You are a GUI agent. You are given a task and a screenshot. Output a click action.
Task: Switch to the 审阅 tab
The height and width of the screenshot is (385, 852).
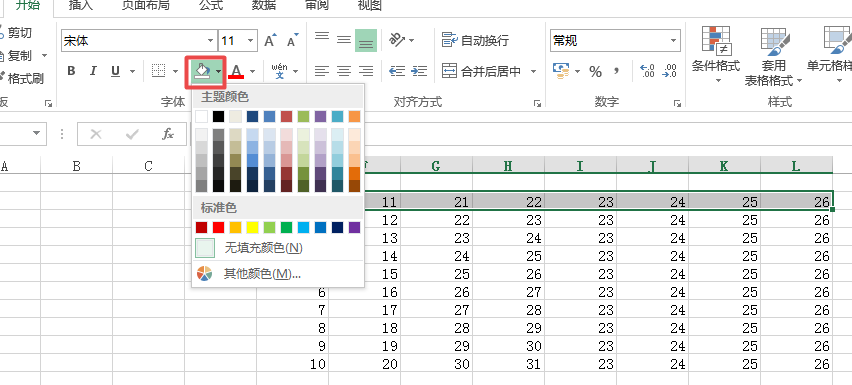click(317, 5)
